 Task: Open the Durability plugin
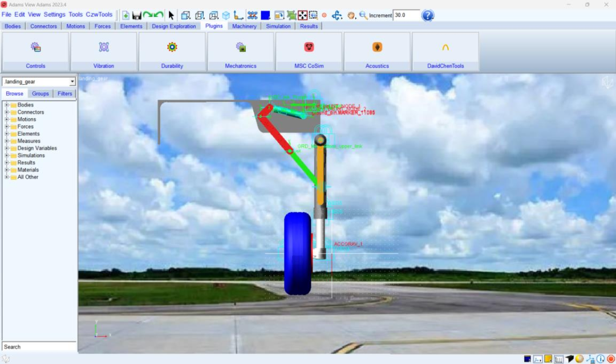pyautogui.click(x=172, y=51)
